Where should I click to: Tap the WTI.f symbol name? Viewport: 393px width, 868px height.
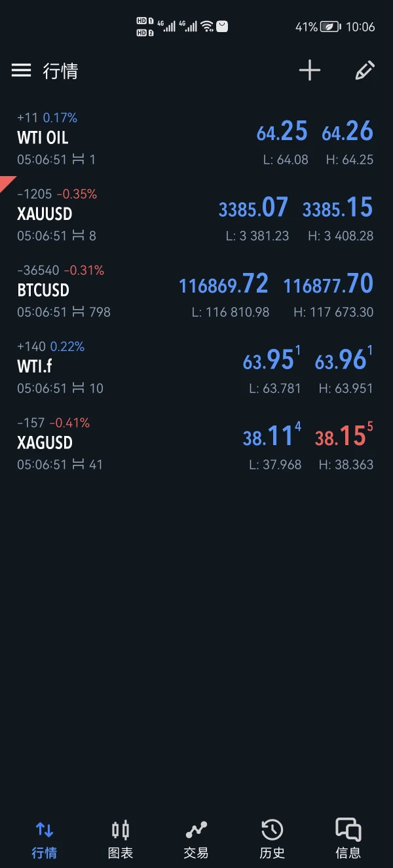pos(35,366)
